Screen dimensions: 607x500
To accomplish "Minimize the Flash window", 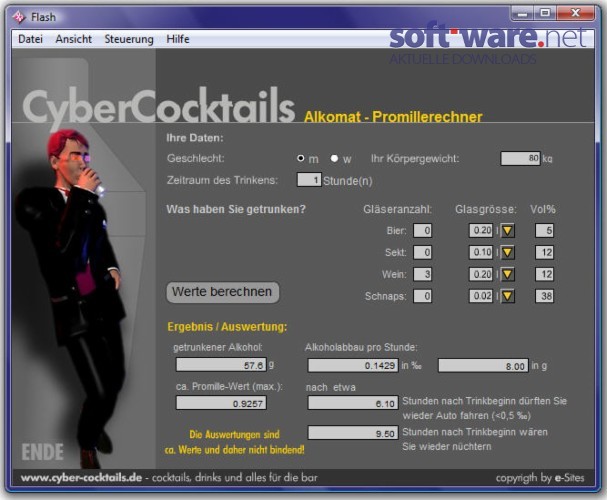I will pos(522,14).
